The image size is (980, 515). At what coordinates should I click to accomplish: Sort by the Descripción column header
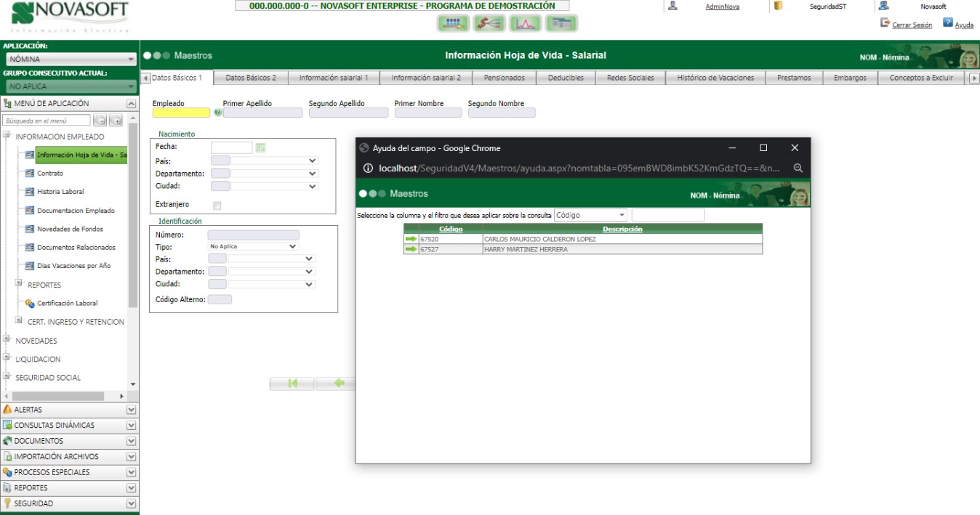pos(622,229)
